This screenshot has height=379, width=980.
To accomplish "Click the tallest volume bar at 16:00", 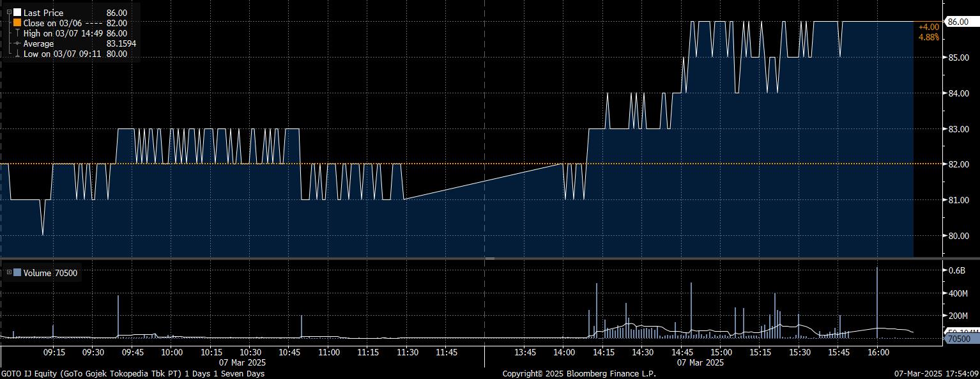I will pos(877,300).
